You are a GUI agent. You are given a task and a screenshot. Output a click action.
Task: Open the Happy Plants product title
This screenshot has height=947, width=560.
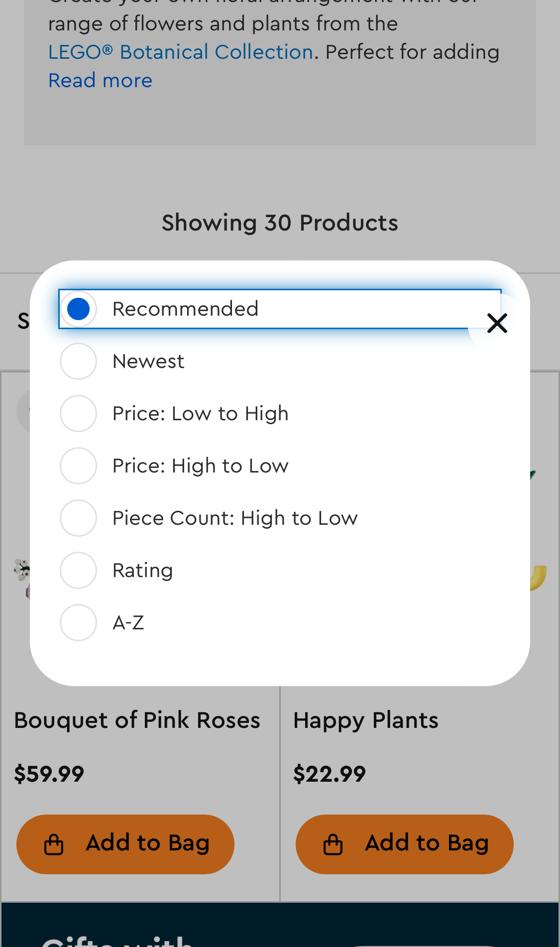point(365,720)
